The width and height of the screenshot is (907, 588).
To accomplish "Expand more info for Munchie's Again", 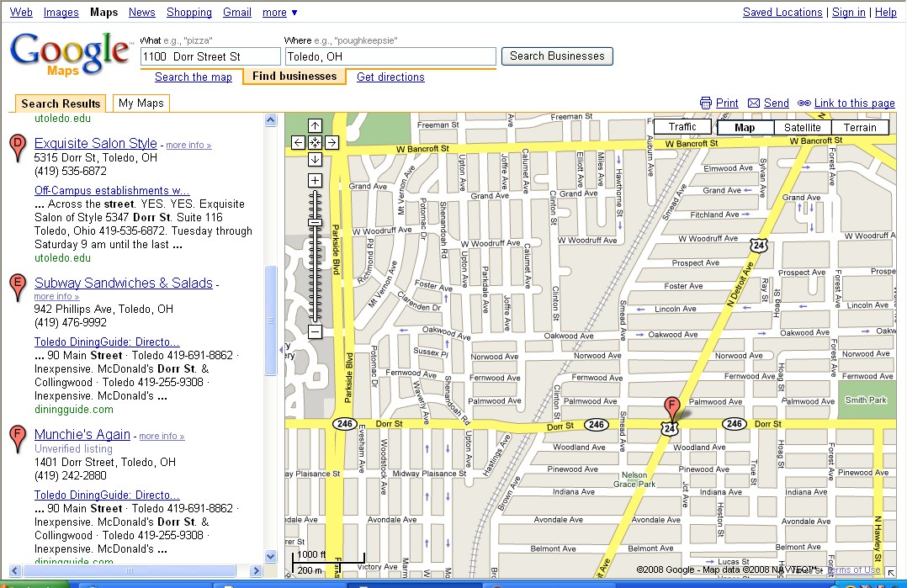I will [x=162, y=436].
